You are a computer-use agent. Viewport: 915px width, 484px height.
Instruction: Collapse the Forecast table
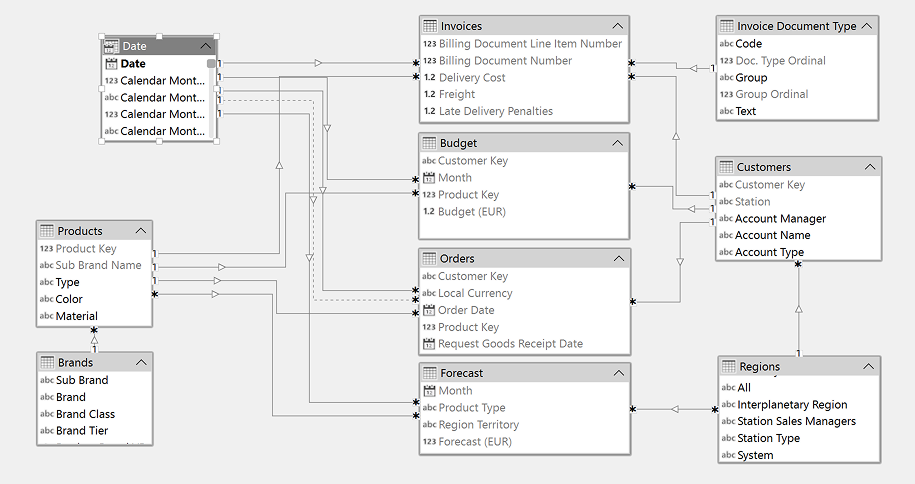pyautogui.click(x=619, y=373)
